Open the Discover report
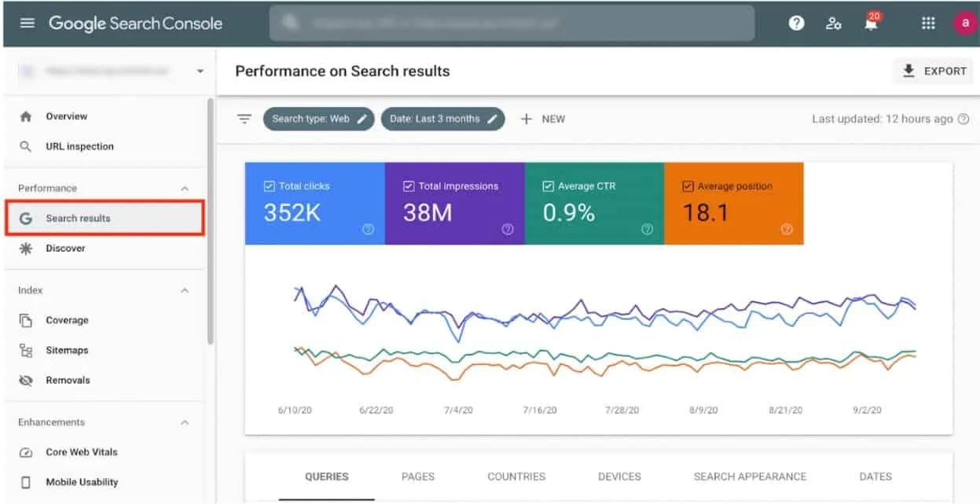This screenshot has height=504, width=980. click(65, 248)
